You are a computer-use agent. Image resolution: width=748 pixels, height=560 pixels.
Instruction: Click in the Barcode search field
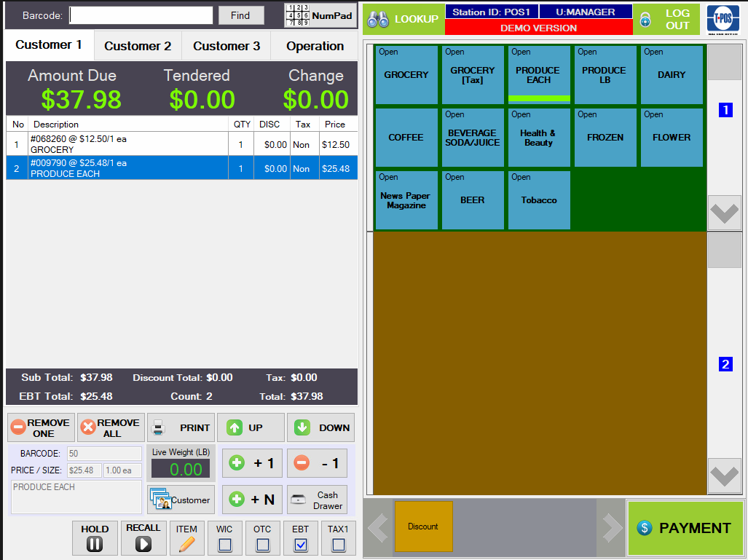pyautogui.click(x=141, y=15)
